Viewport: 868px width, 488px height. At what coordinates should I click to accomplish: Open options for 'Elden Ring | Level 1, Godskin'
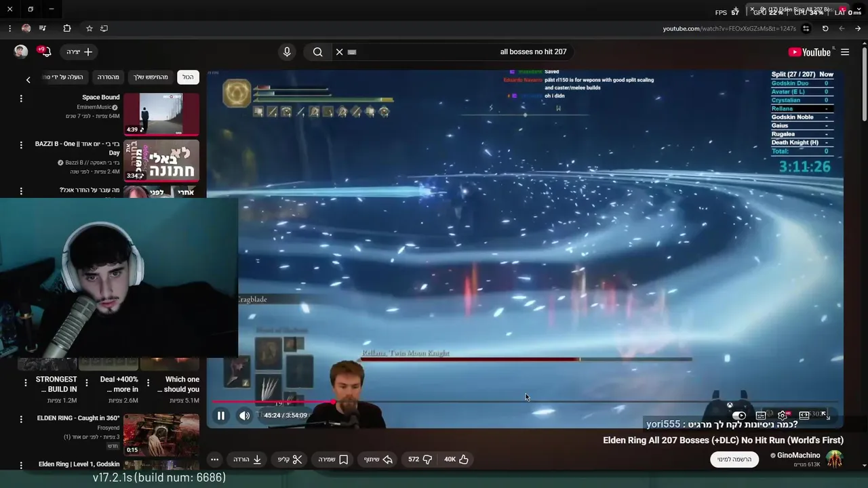click(x=21, y=465)
